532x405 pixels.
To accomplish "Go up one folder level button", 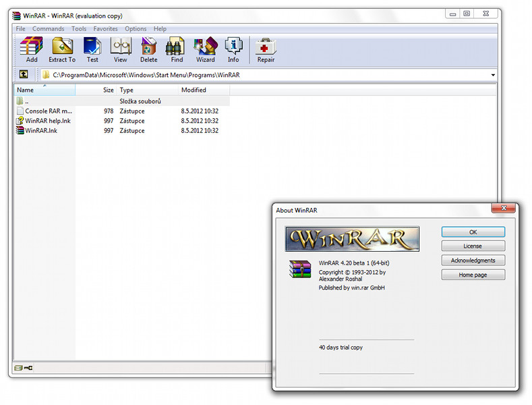I will coord(24,74).
